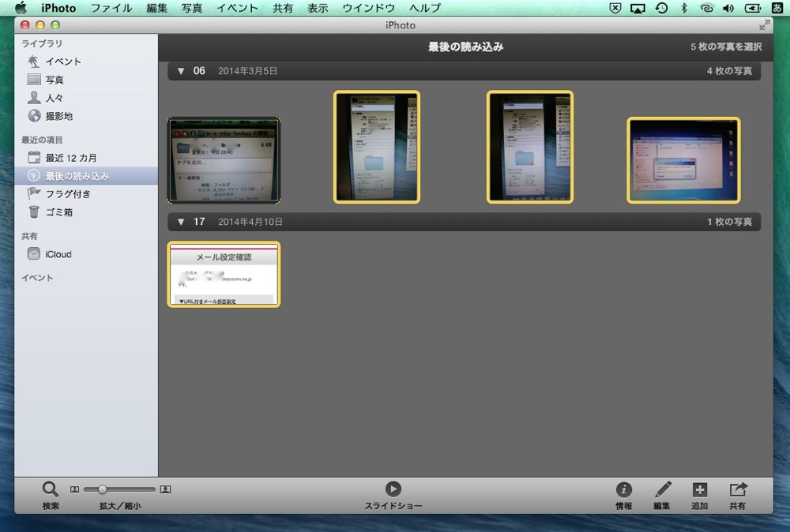
Task: Click the 5 枚の写真を選択 status text
Action: point(726,47)
